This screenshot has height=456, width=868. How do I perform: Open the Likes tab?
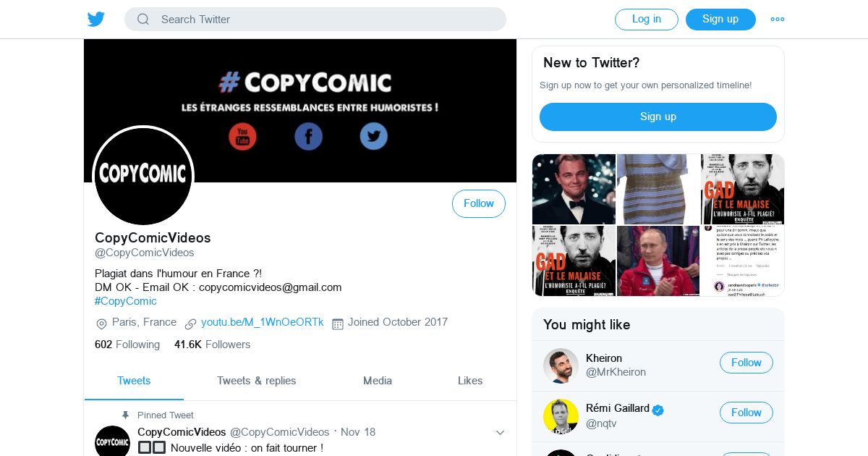pos(470,381)
